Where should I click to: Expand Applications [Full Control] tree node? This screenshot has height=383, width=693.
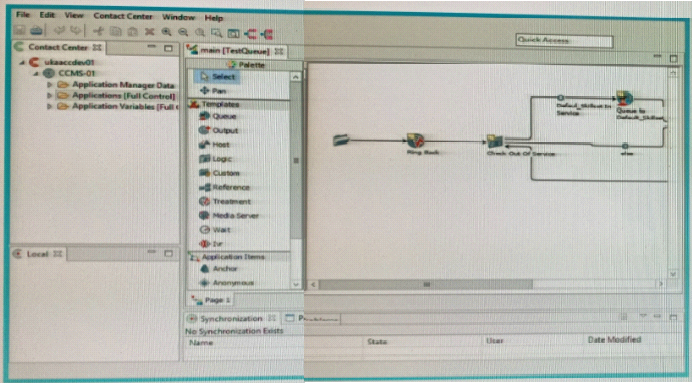[x=50, y=95]
